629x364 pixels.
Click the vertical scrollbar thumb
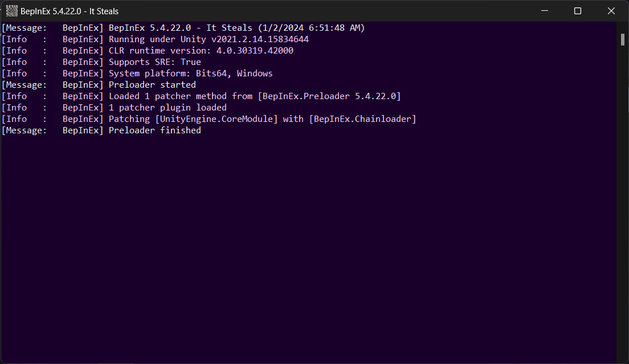pos(623,39)
